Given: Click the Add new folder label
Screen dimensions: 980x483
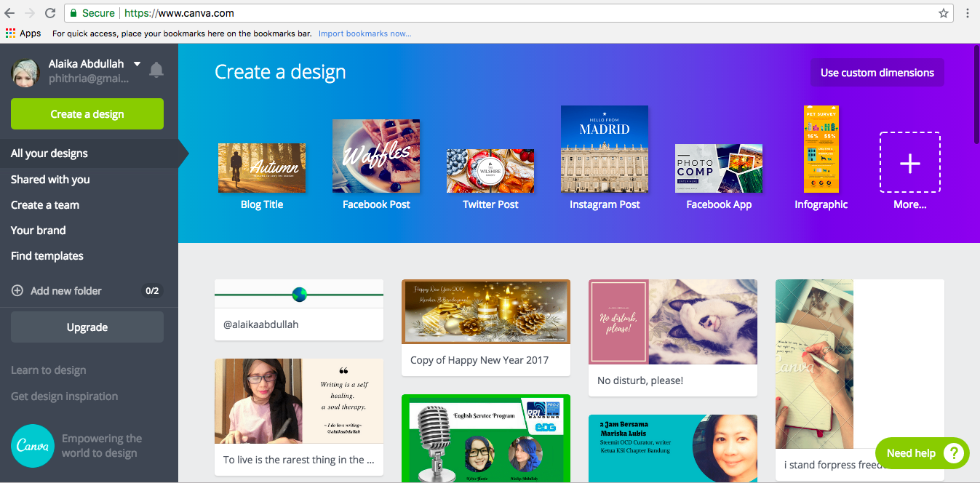Looking at the screenshot, I should [66, 291].
